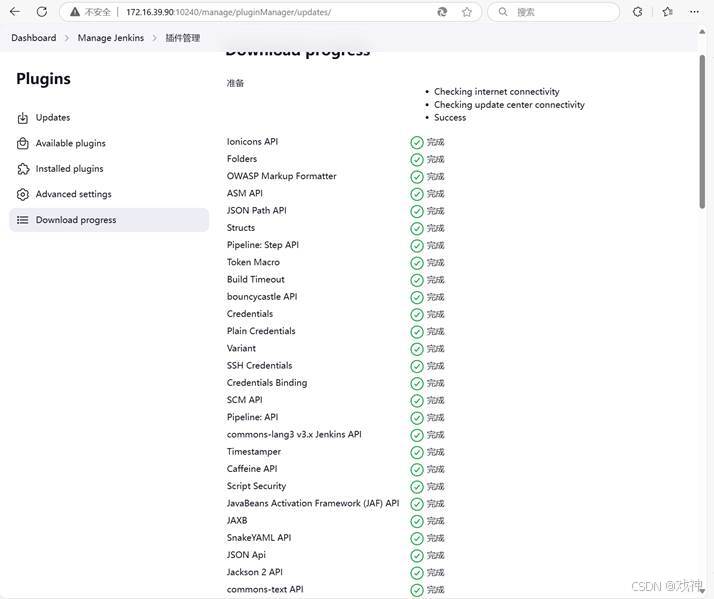Select the Download progress sidebar item

click(109, 220)
